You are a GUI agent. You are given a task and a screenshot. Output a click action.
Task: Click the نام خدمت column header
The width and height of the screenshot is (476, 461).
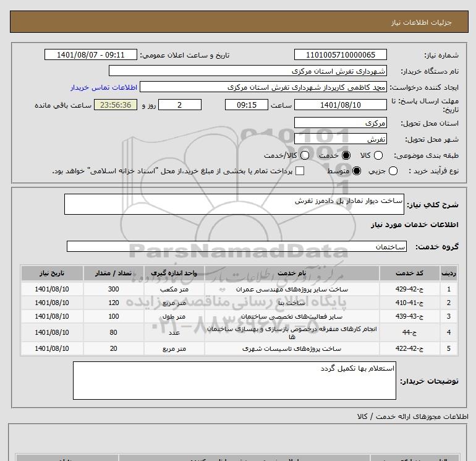[x=292, y=273]
